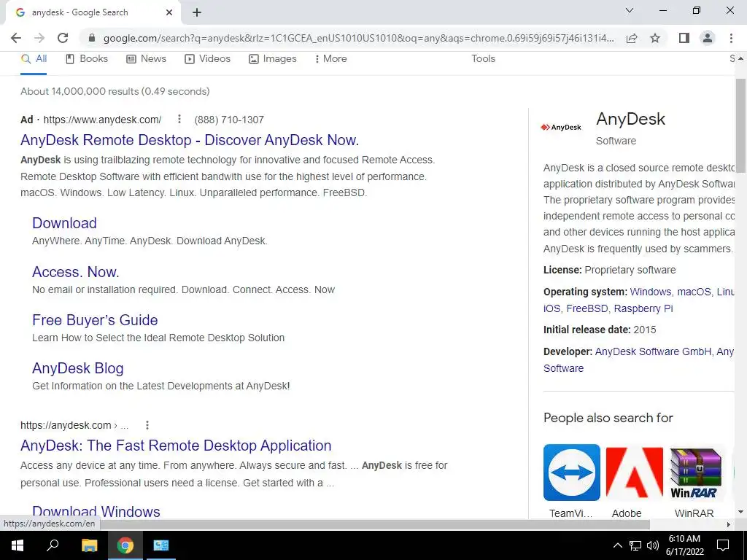Image resolution: width=747 pixels, height=560 pixels.
Task: Open the iOS operating system link
Action: [x=551, y=308]
